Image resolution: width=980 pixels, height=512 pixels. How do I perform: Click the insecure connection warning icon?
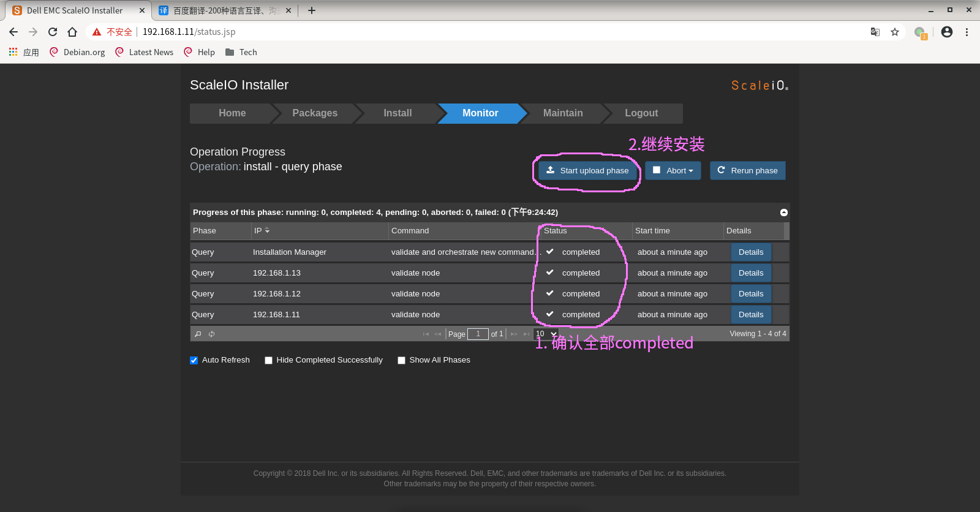coord(97,32)
